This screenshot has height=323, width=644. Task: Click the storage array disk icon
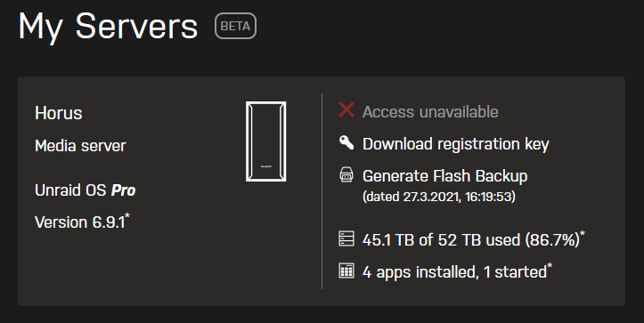tap(346, 238)
